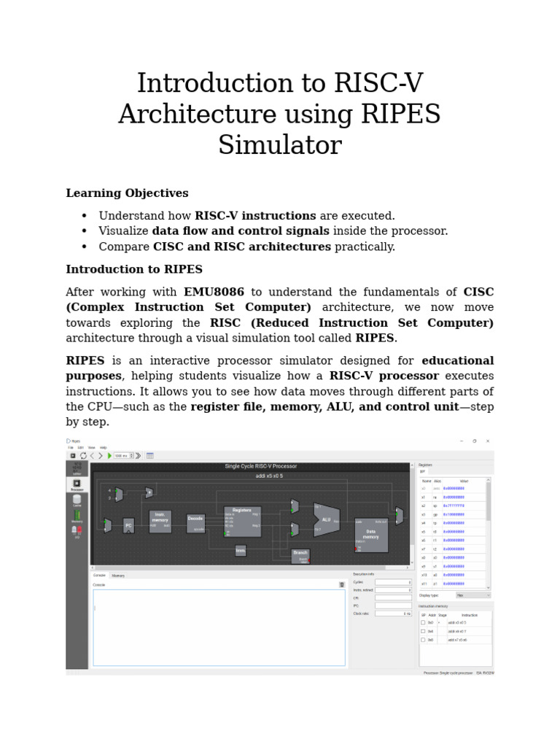The width and height of the screenshot is (560, 747).
Task: Open the I/O sidebar tab with LED icon
Action: point(77,532)
